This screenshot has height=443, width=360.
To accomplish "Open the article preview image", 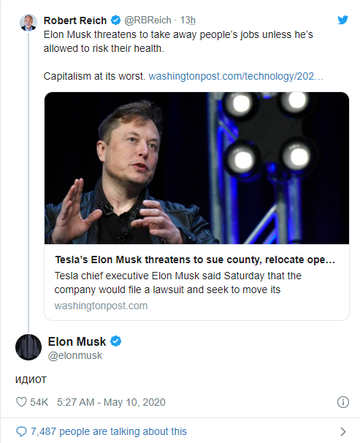I will tap(197, 168).
